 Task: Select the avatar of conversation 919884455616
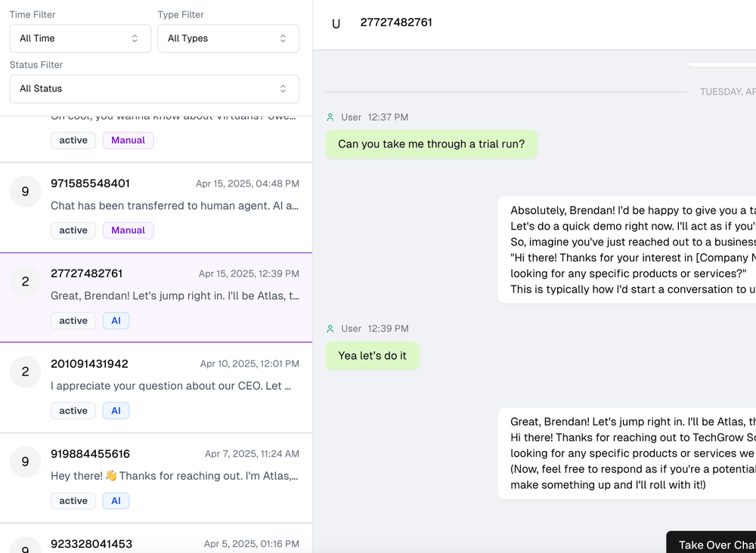tap(25, 462)
